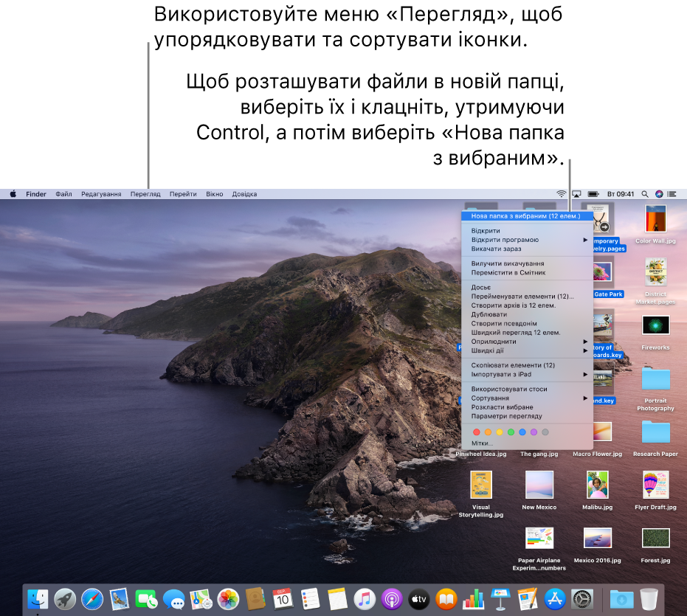Select Malibu.jpg file on desktop
Viewport: 687px width, 616px height.
(597, 491)
